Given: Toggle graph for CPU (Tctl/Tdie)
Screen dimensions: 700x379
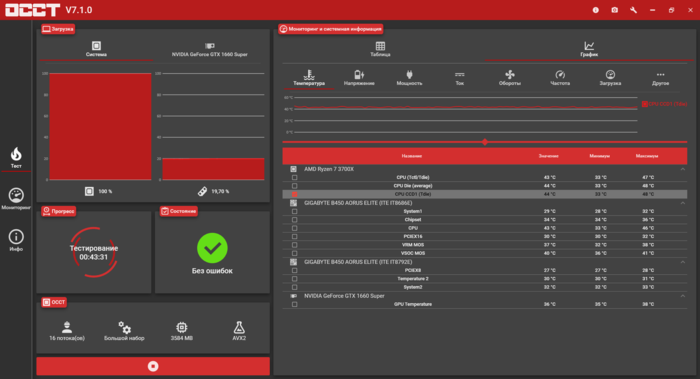Looking at the screenshot, I should (x=294, y=177).
